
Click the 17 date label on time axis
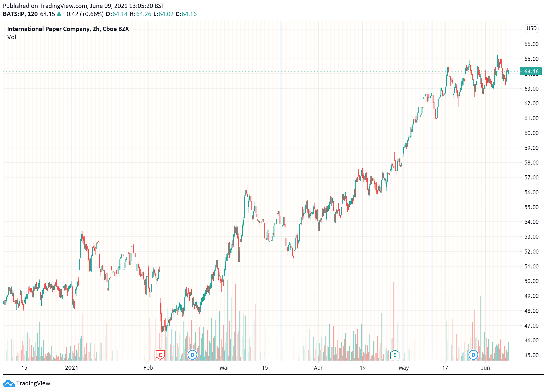coord(445,368)
